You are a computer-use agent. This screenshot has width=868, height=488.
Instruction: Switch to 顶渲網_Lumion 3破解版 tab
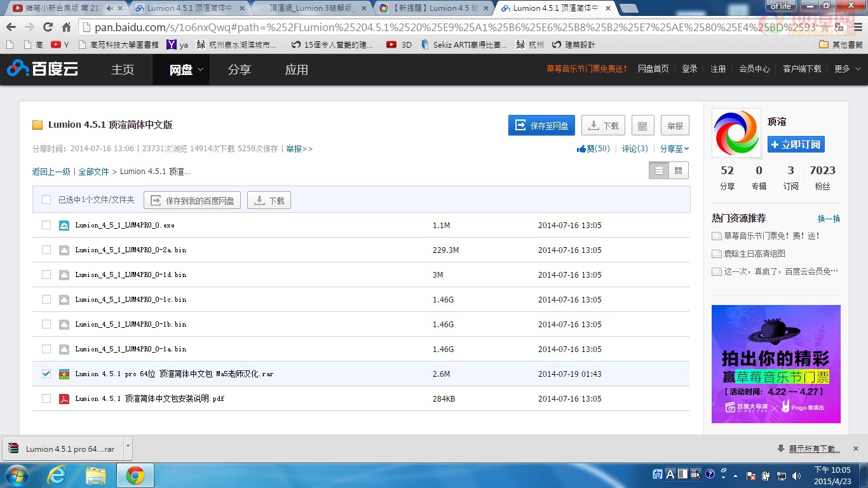pyautogui.click(x=311, y=8)
